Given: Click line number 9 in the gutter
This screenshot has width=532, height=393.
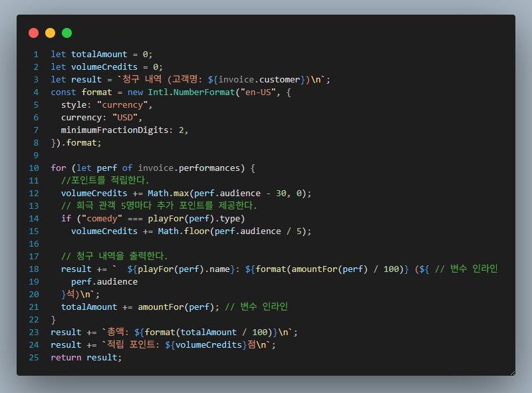Looking at the screenshot, I should pos(36,156).
